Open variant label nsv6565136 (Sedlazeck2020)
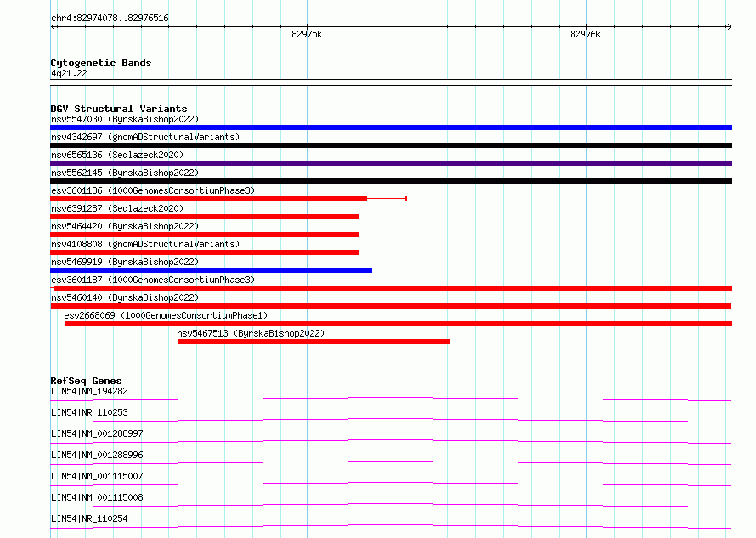This screenshot has width=756, height=538. (x=117, y=155)
